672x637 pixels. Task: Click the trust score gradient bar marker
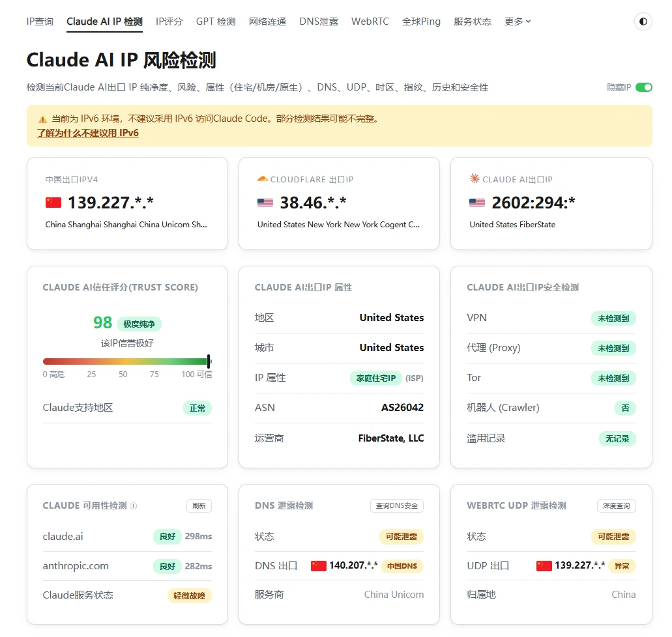click(209, 361)
